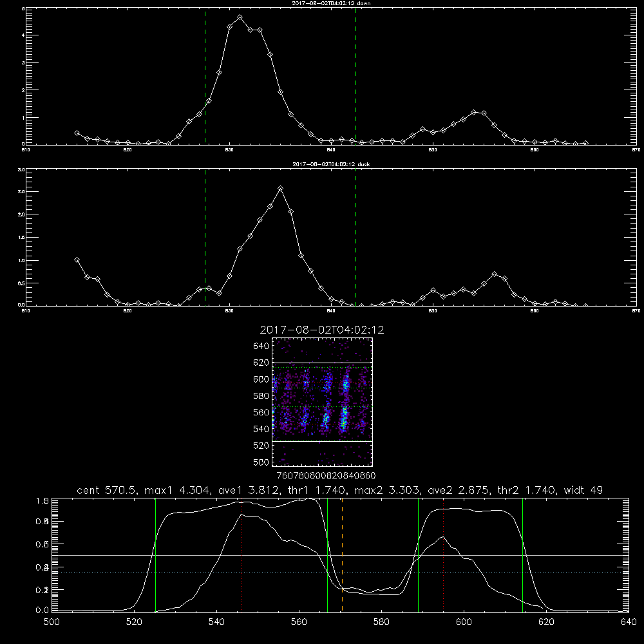Viewport: 644px width, 644px height.
Task: Click the bottom axis label 560
Action: point(299,622)
